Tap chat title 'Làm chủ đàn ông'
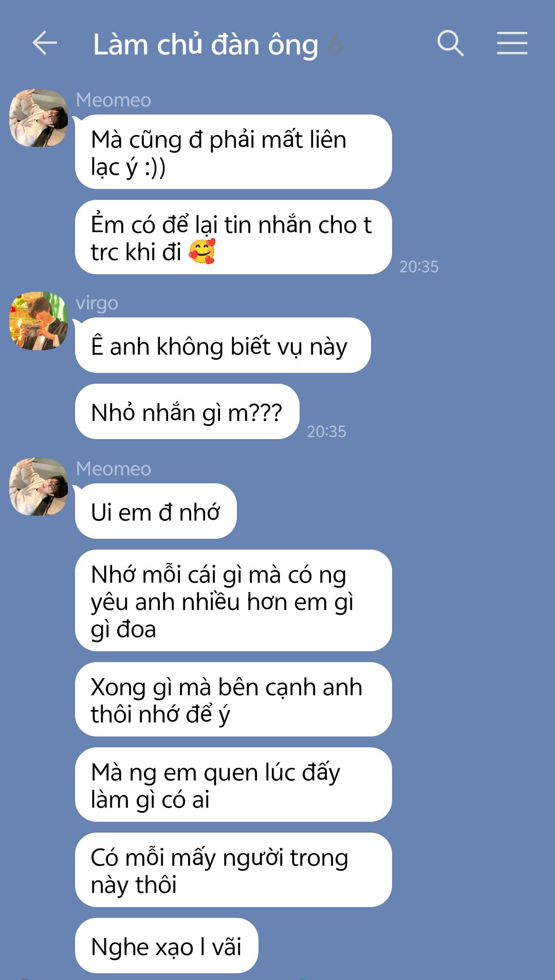555x980 pixels. pos(206,45)
